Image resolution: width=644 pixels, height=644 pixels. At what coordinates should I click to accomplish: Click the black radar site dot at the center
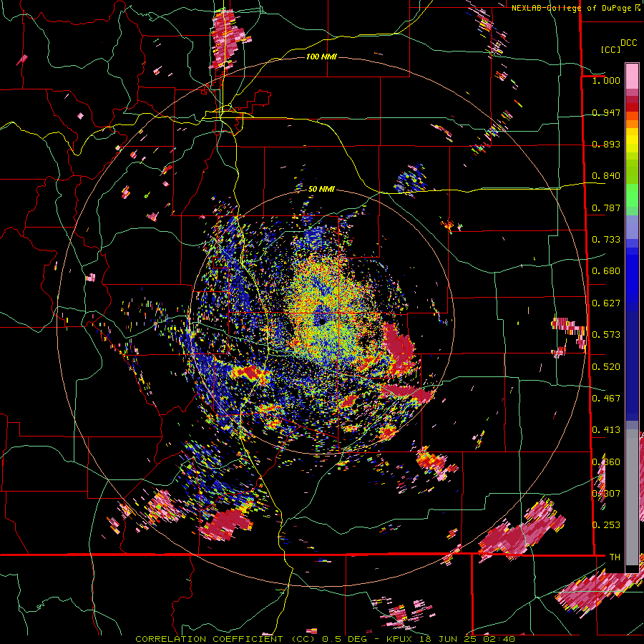tap(321, 321)
